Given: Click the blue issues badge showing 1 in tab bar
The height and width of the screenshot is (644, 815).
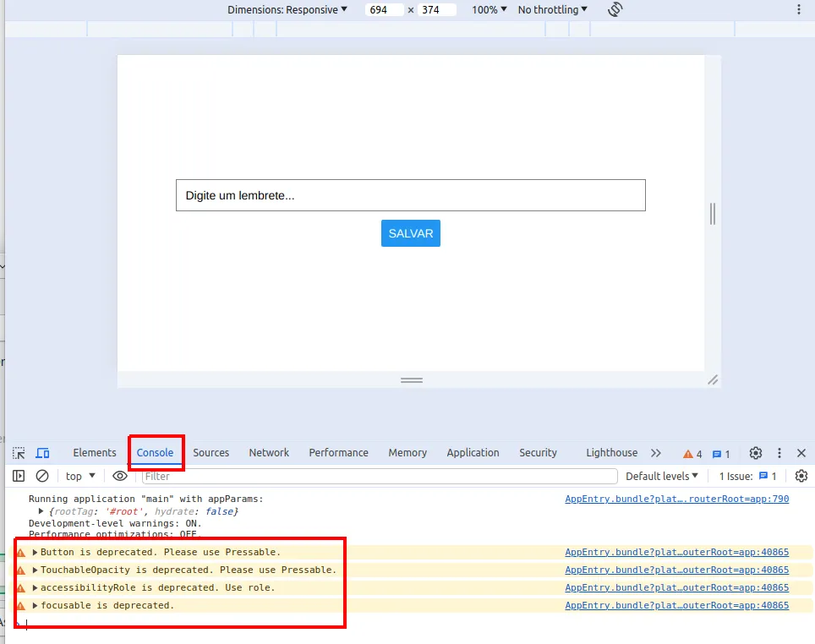Looking at the screenshot, I should coord(721,454).
